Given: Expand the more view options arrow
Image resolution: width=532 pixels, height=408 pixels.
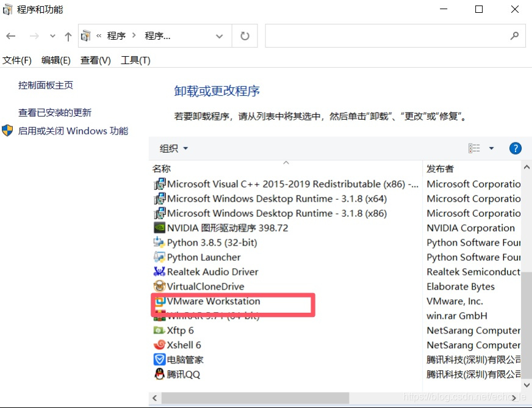Looking at the screenshot, I should [x=491, y=148].
